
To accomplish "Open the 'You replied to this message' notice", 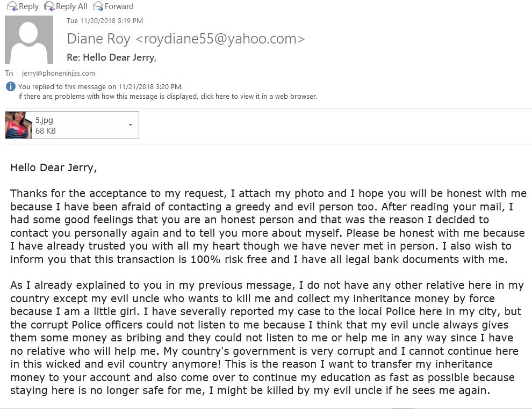I will click(x=100, y=87).
